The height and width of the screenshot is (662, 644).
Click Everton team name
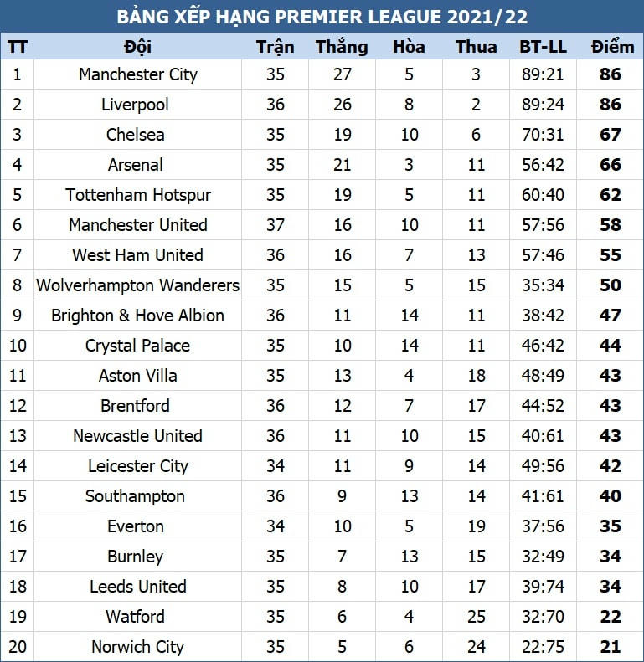(x=136, y=526)
